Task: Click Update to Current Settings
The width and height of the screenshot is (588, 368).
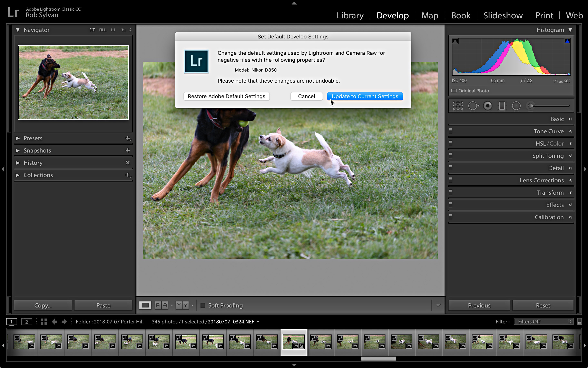Action: tap(365, 96)
